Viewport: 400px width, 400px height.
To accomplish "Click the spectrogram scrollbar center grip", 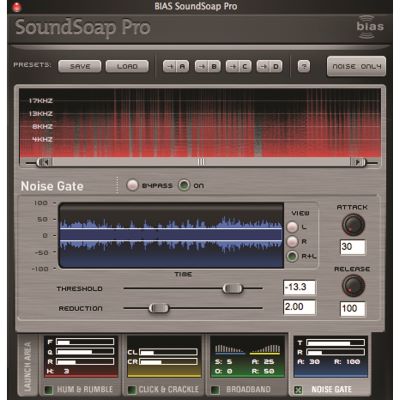I will tap(201, 162).
